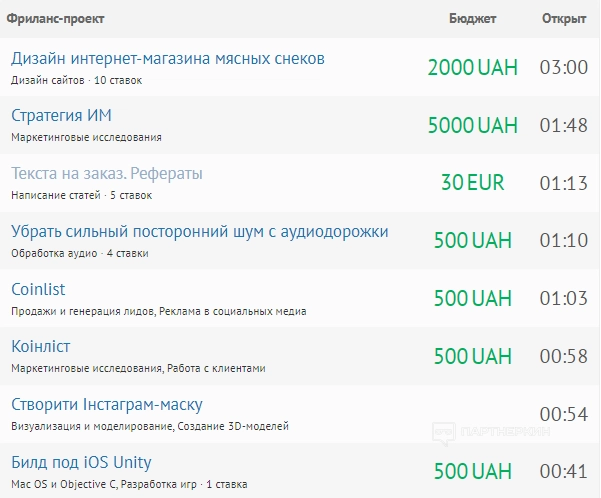Viewport: 601px width, 498px height.
Task: Click the "Бюджет" column header
Action: (x=472, y=19)
